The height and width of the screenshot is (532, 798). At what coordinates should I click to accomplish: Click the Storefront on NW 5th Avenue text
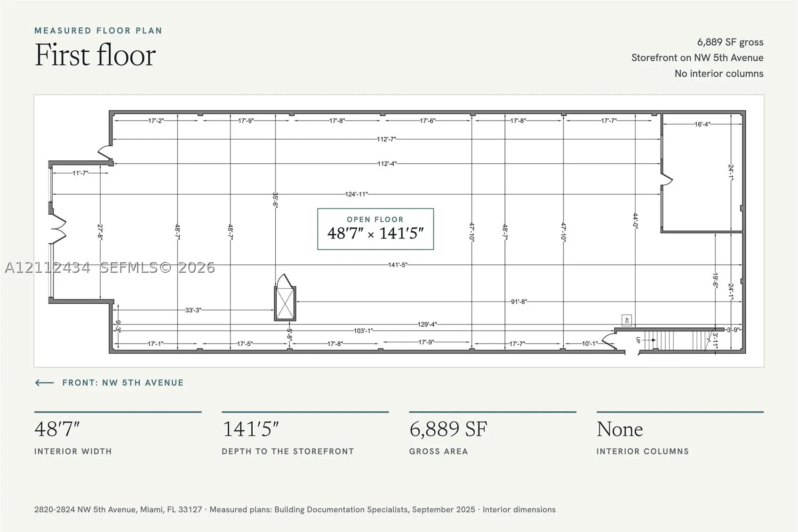click(x=697, y=58)
